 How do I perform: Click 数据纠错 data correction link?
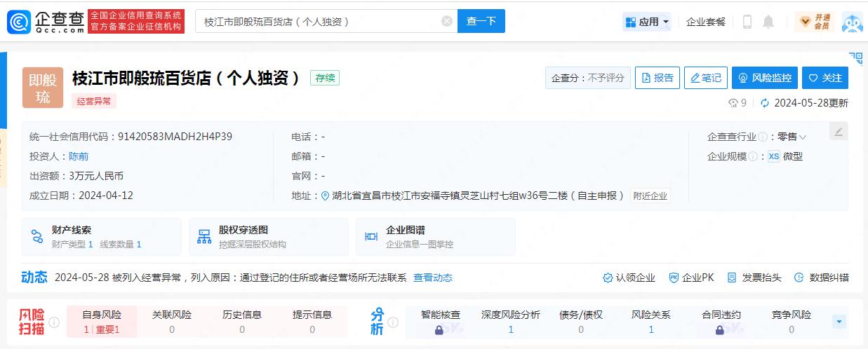coord(822,278)
